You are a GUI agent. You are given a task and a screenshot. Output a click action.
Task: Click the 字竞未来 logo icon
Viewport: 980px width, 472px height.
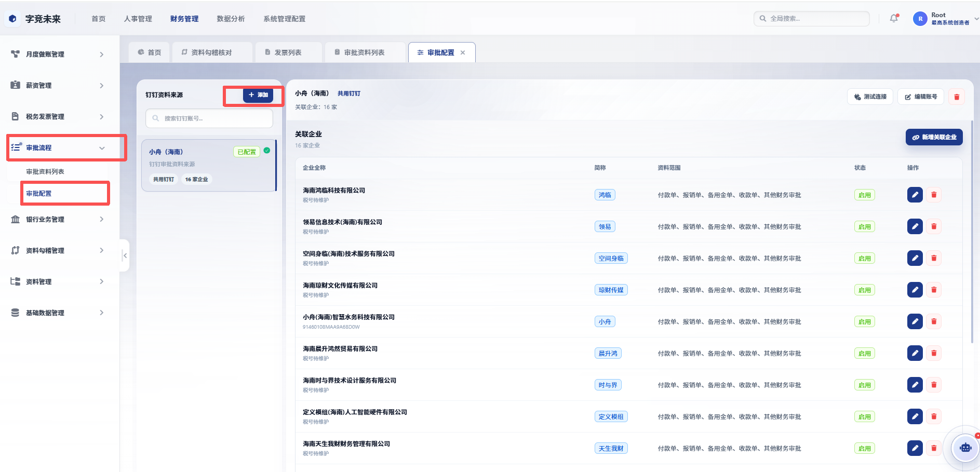click(x=13, y=19)
